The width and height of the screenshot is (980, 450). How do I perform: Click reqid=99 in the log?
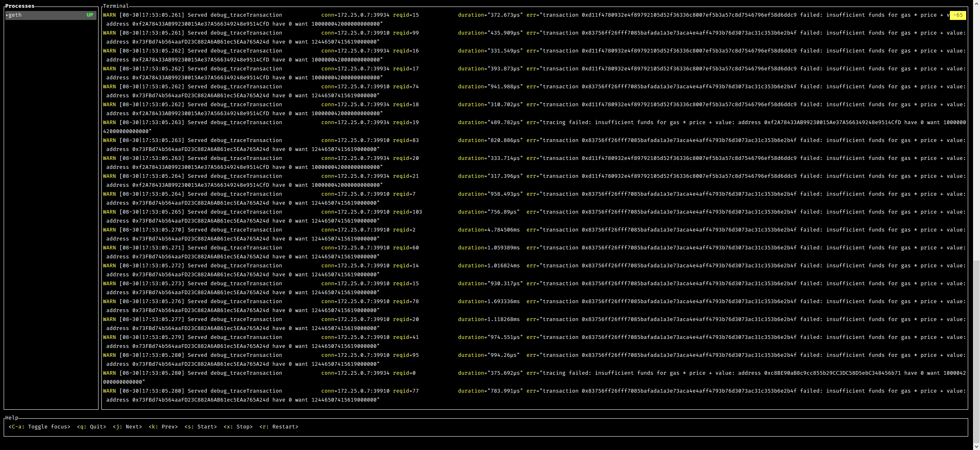[x=406, y=33]
